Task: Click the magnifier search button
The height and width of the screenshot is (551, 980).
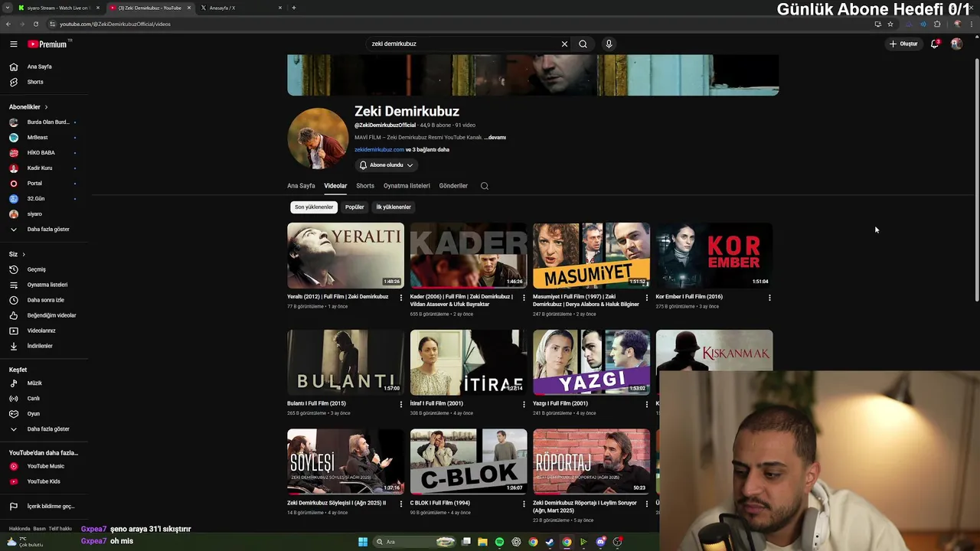Action: tap(583, 44)
